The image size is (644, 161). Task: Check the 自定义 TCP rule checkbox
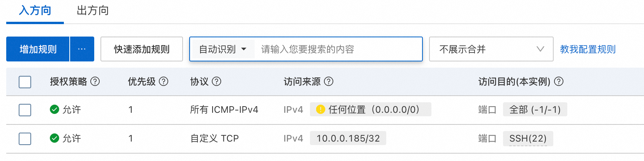click(x=25, y=139)
